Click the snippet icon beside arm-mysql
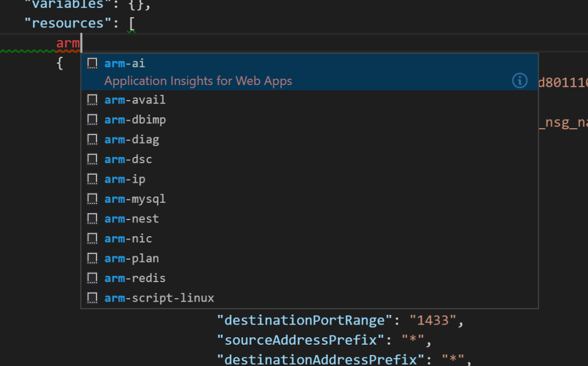 click(x=92, y=198)
